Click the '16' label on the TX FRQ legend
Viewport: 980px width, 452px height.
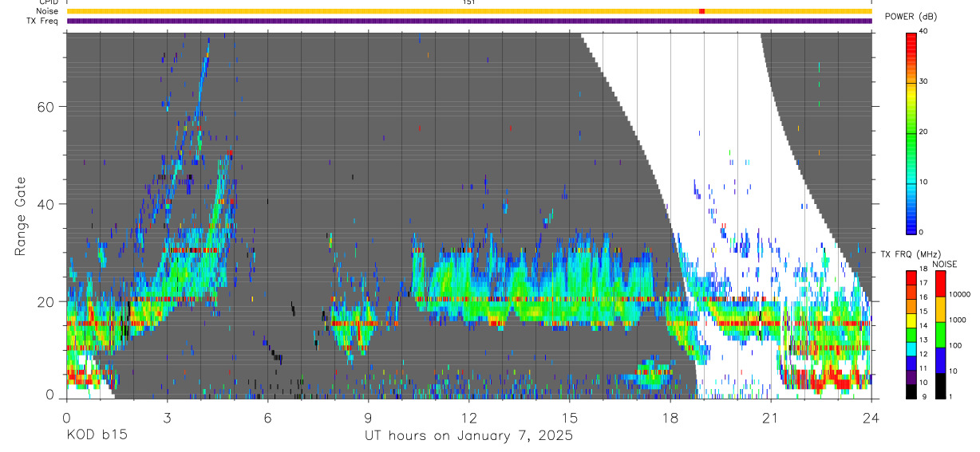point(924,297)
